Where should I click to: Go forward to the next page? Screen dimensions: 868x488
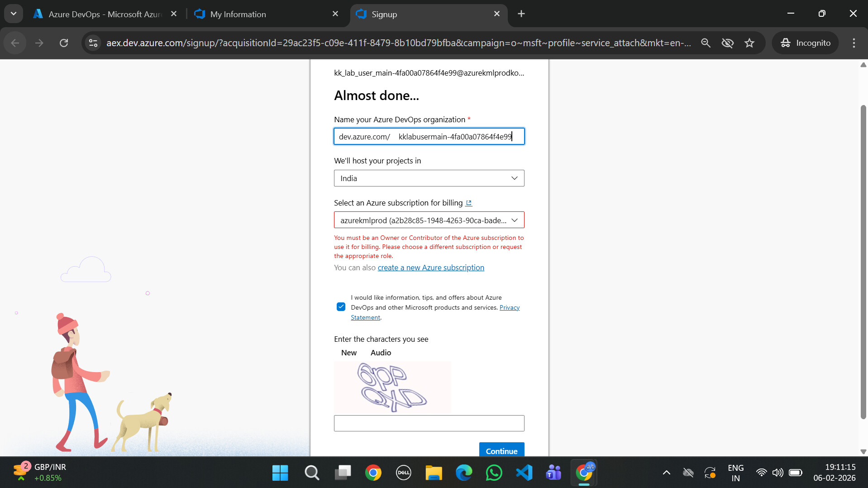(39, 43)
